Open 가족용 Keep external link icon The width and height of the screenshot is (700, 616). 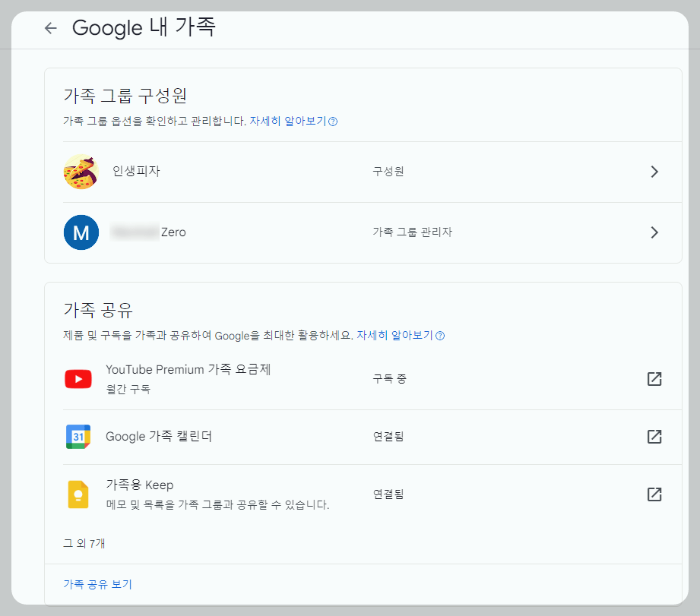coord(654,494)
